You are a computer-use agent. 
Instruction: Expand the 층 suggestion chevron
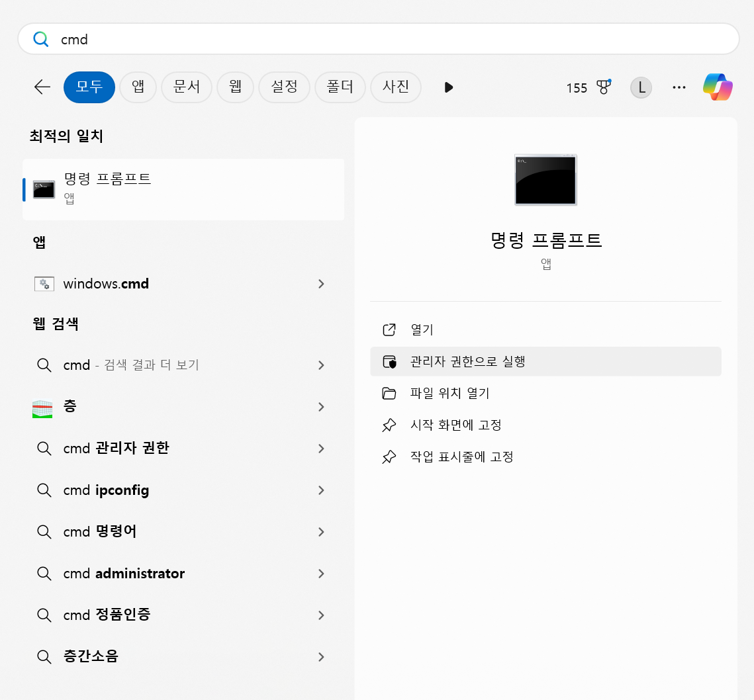click(321, 407)
